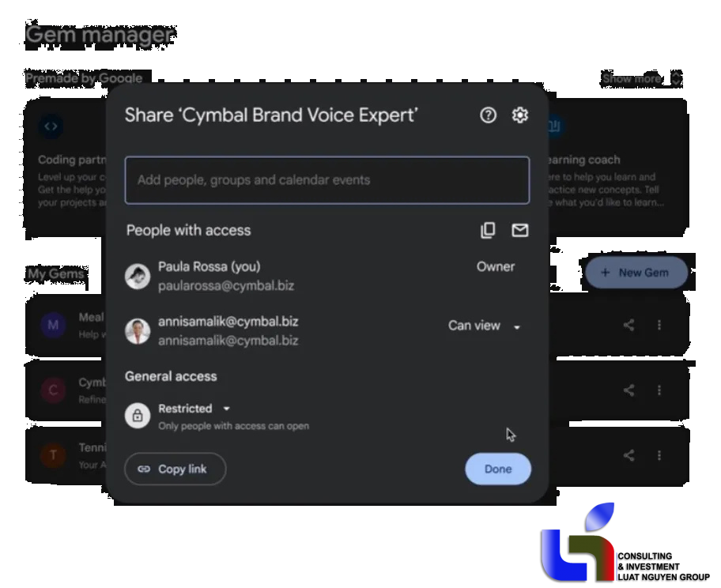Click the paularossa@cymbal.biz email text
Screen dimensions: 721x588
click(x=226, y=286)
